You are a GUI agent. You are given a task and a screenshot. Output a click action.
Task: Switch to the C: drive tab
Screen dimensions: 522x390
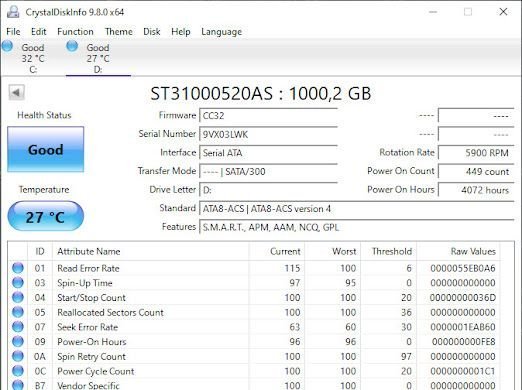33,58
